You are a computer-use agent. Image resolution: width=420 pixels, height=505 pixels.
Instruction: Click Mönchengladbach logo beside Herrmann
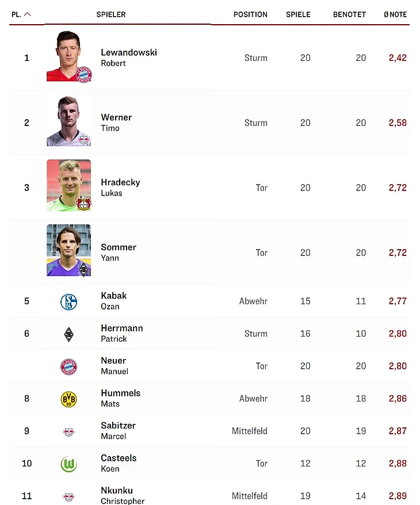pyautogui.click(x=69, y=334)
